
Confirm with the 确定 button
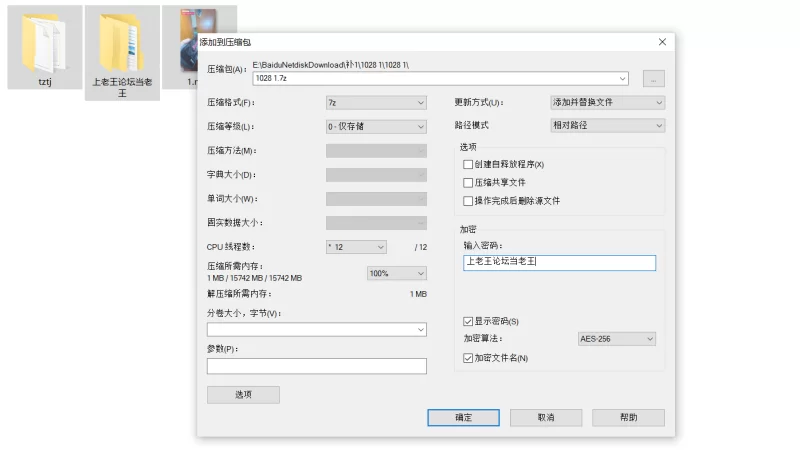coord(463,417)
